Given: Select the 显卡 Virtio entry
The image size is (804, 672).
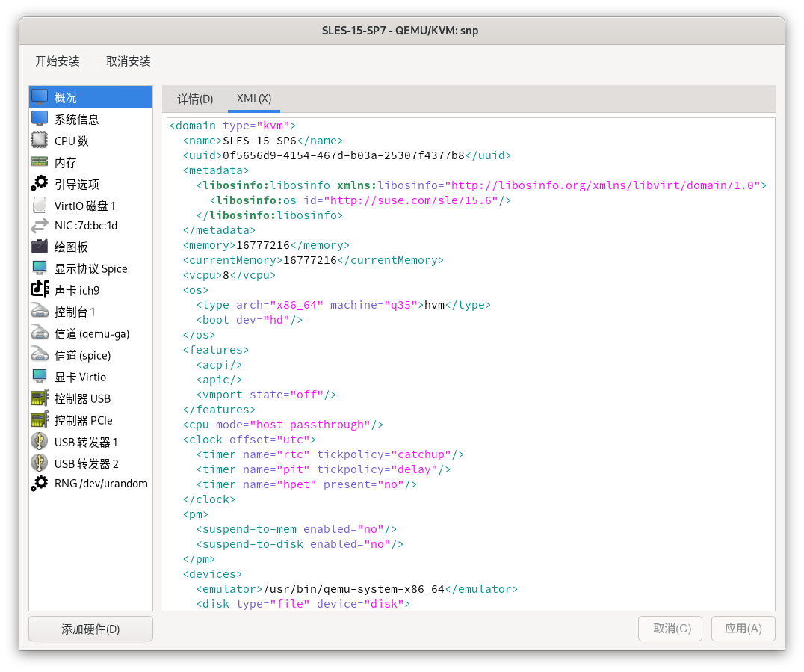Looking at the screenshot, I should pyautogui.click(x=90, y=377).
